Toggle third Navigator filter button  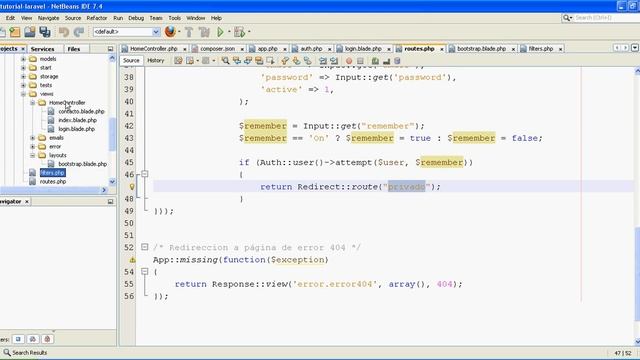[47, 339]
